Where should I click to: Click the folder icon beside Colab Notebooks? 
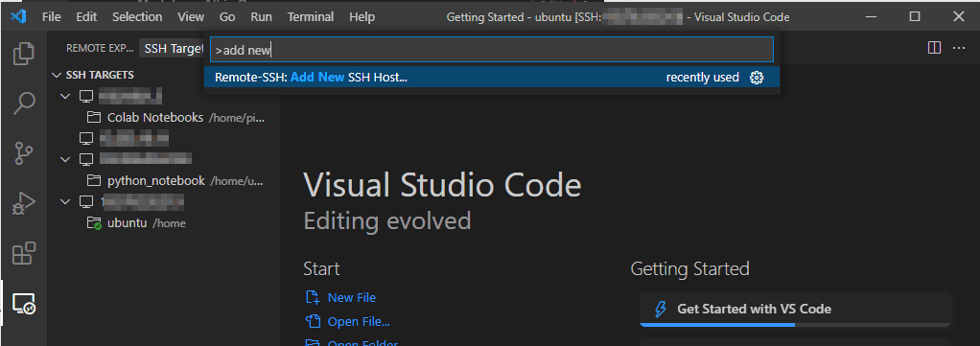pyautogui.click(x=94, y=118)
